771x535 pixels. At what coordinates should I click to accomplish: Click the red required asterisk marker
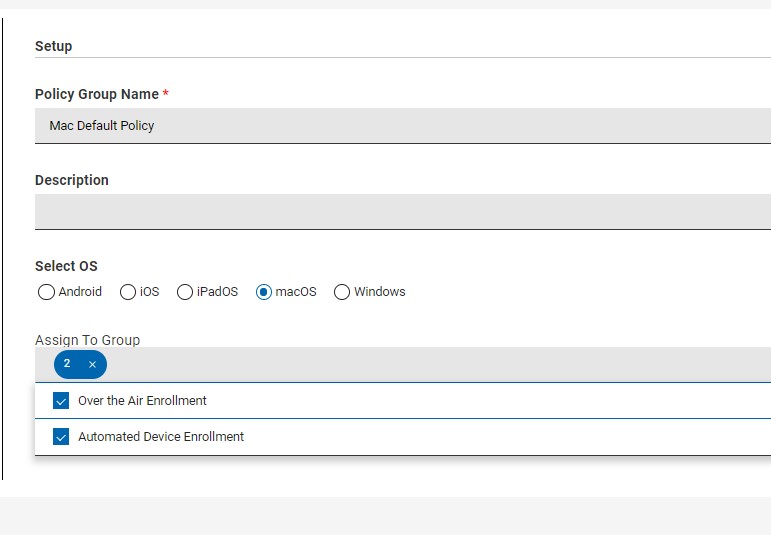pos(166,92)
